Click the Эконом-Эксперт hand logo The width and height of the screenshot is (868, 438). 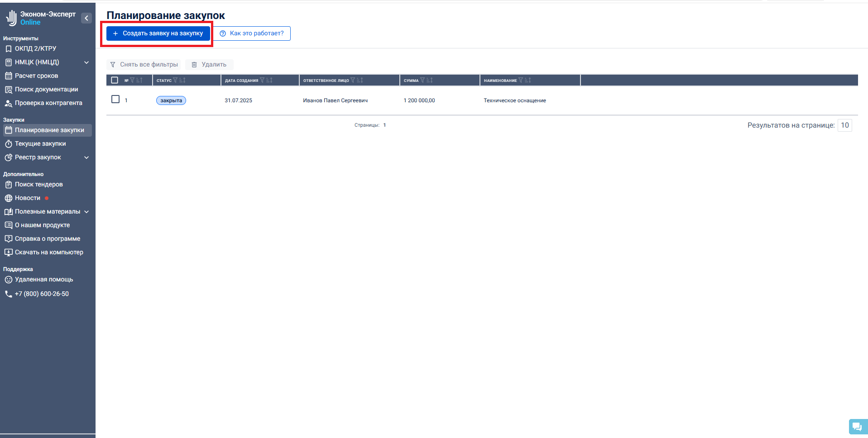(11, 18)
